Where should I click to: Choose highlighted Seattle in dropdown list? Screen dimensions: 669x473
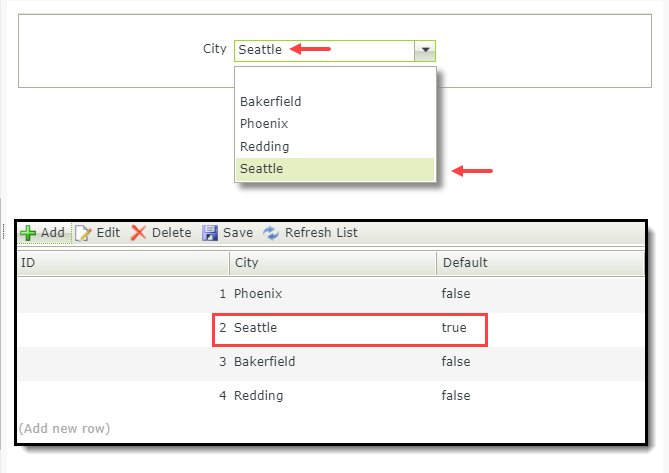335,169
